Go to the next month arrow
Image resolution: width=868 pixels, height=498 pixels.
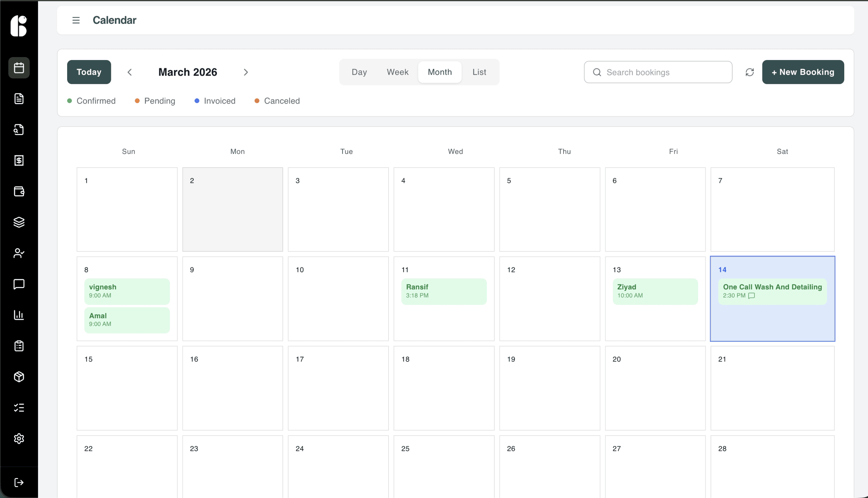click(245, 72)
